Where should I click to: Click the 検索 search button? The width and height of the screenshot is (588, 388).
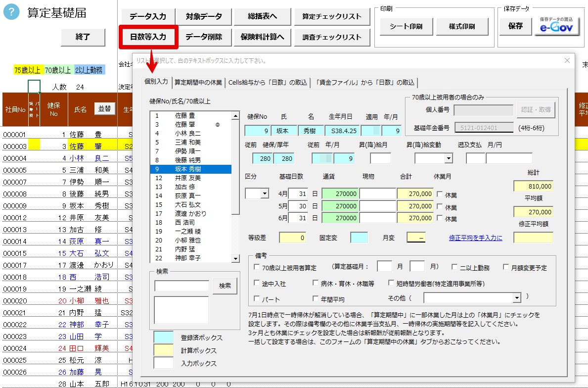click(225, 286)
